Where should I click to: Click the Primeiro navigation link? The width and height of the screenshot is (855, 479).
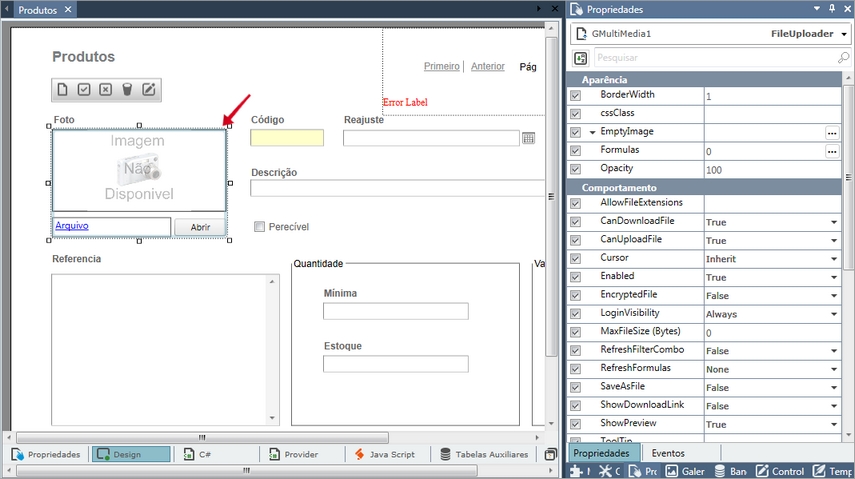[441, 66]
